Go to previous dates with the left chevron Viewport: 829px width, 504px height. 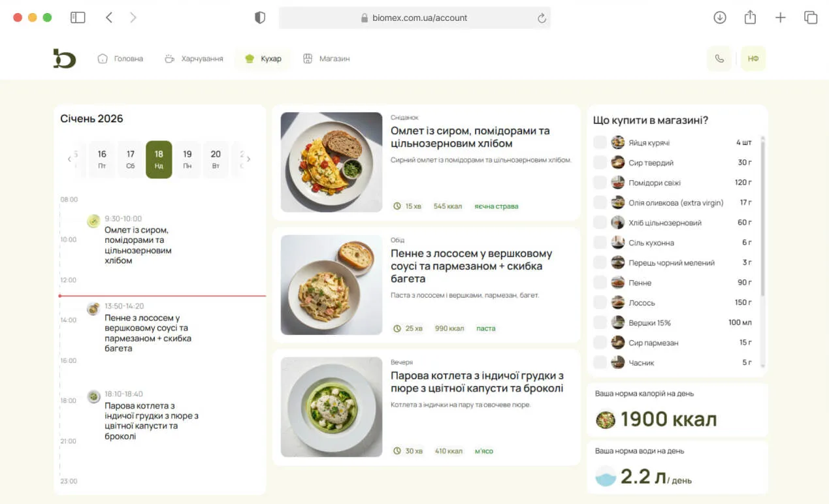69,159
